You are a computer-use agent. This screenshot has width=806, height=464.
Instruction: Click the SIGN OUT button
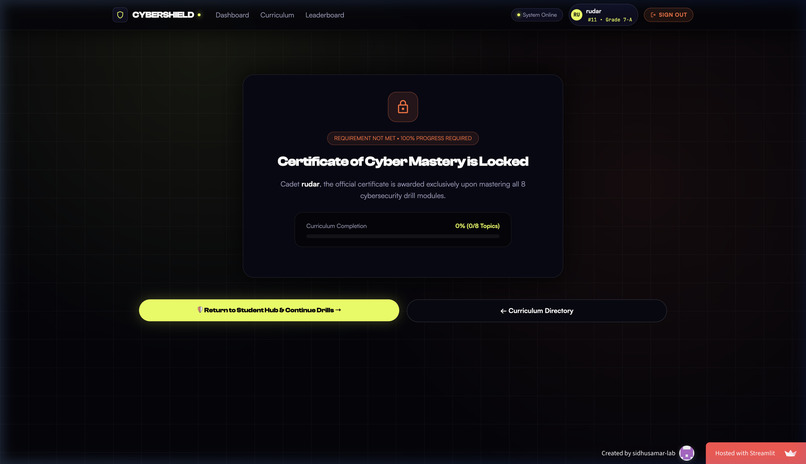[668, 15]
